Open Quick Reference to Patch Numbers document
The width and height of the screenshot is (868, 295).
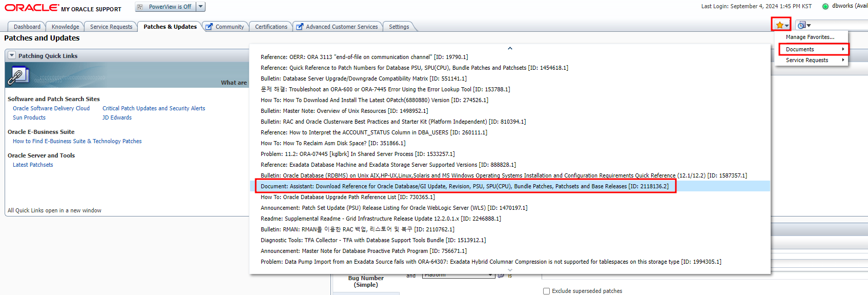[415, 68]
